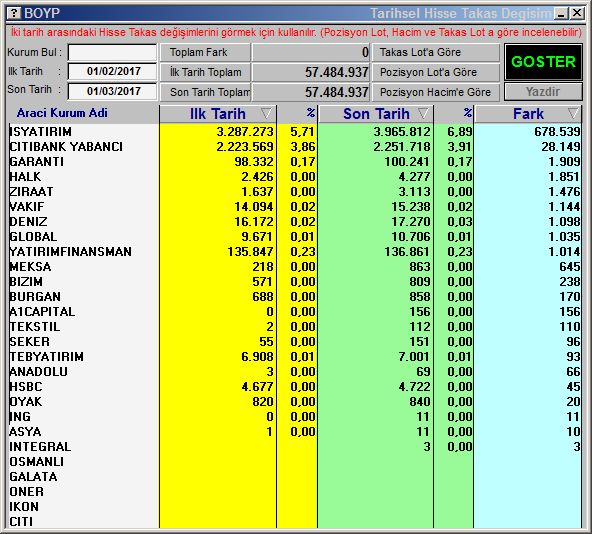Select the INTEGRAL row name
The height and width of the screenshot is (534, 592).
point(40,447)
